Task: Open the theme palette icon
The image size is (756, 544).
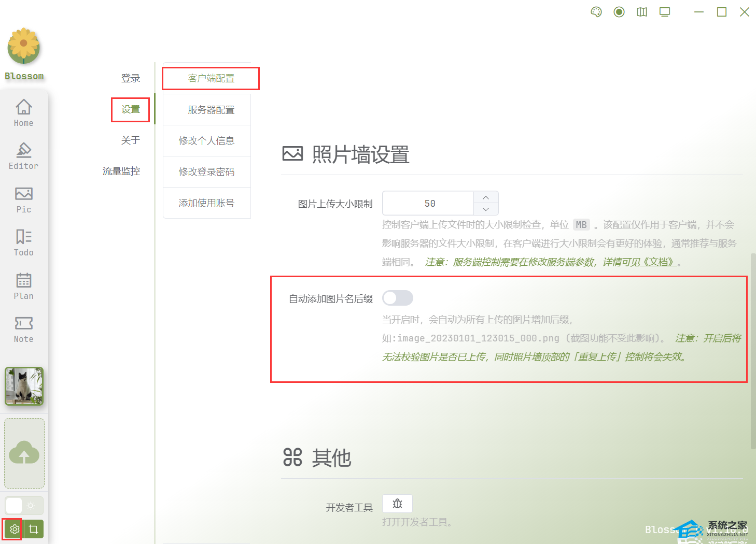Action: tap(596, 12)
